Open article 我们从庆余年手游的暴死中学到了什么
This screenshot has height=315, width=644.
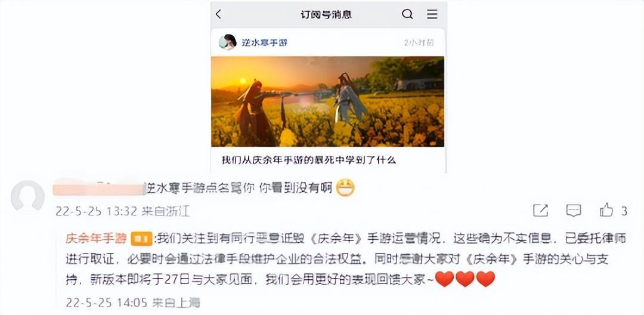pyautogui.click(x=309, y=160)
